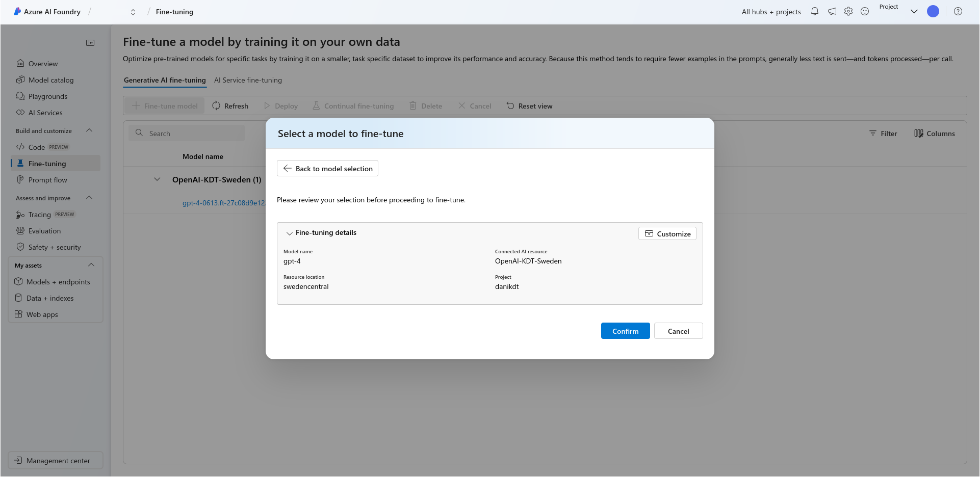Open the user account avatar
Viewport: 980px width, 477px height.
[933, 11]
